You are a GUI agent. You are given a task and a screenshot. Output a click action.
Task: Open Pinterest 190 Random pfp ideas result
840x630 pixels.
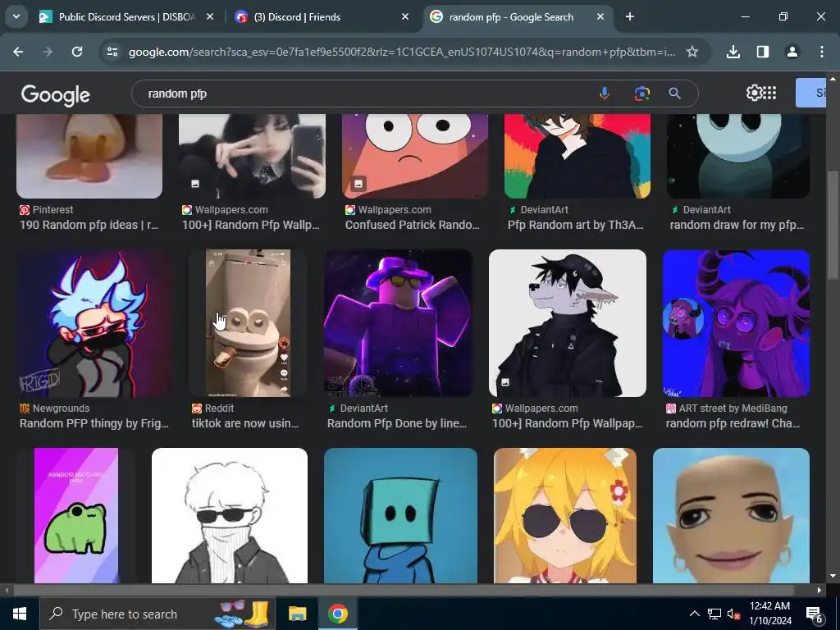tap(89, 225)
